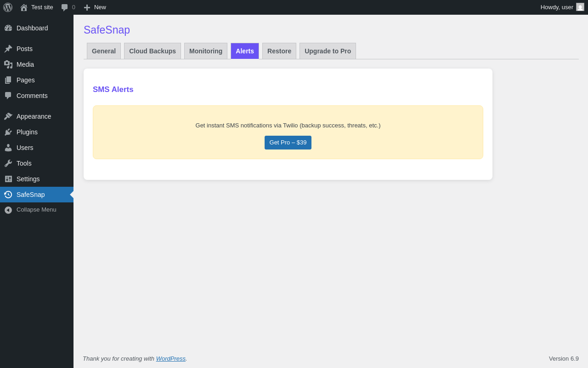Click the SMS Alerts heading
This screenshot has width=588, height=368.
click(113, 90)
